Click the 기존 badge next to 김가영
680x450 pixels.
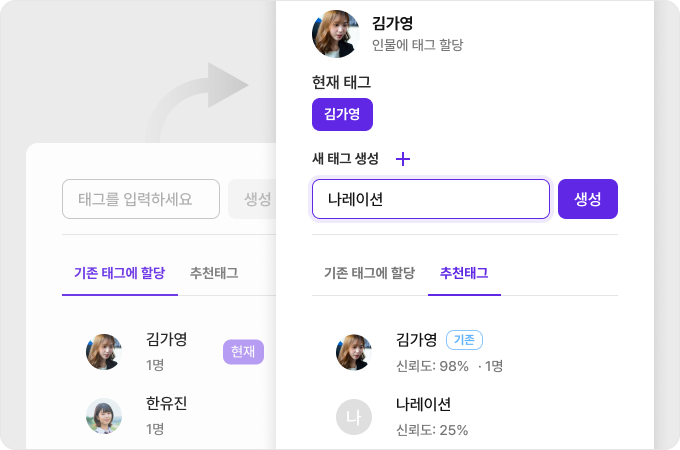464,340
